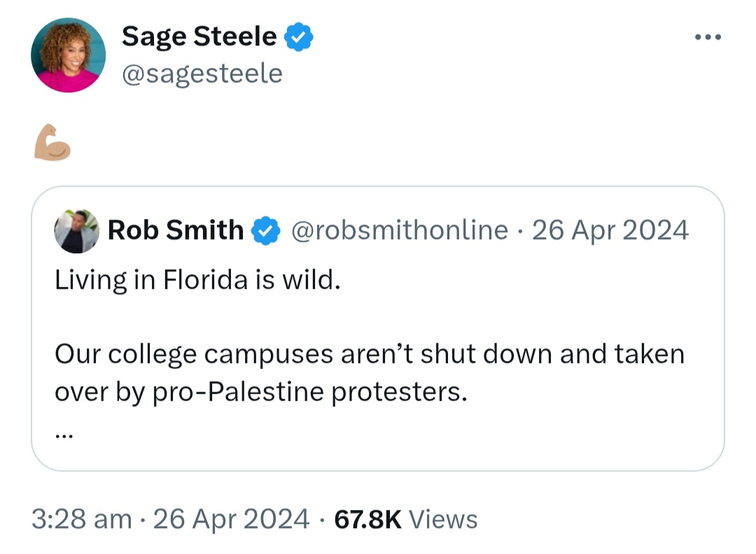Click 'Living in Florida is wild.' text
The image size is (756, 554).
coord(197,279)
